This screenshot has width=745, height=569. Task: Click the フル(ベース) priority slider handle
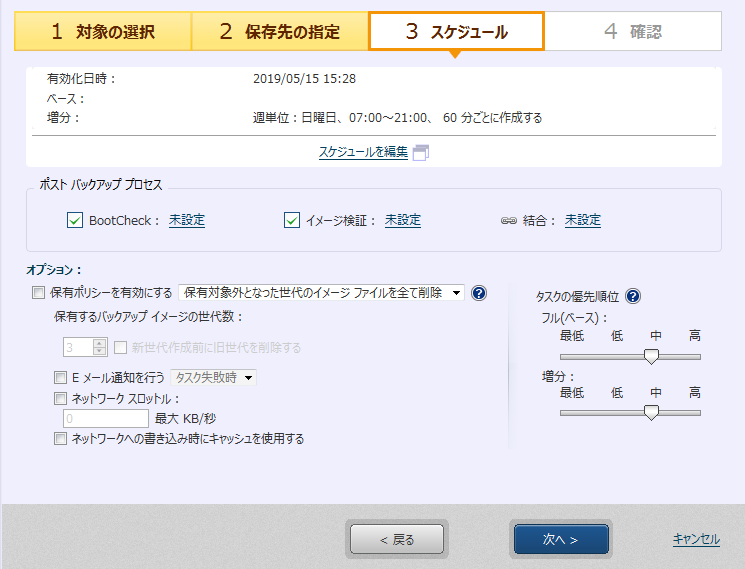point(652,356)
